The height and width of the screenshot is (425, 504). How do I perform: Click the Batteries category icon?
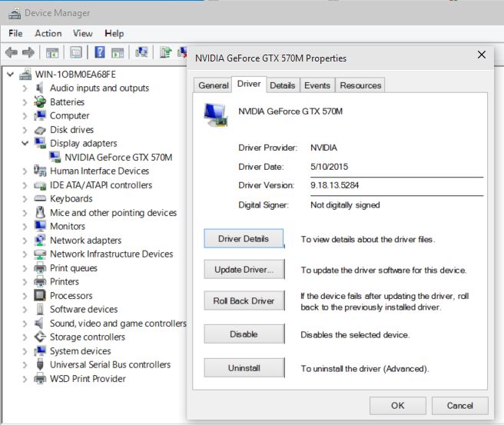(40, 101)
